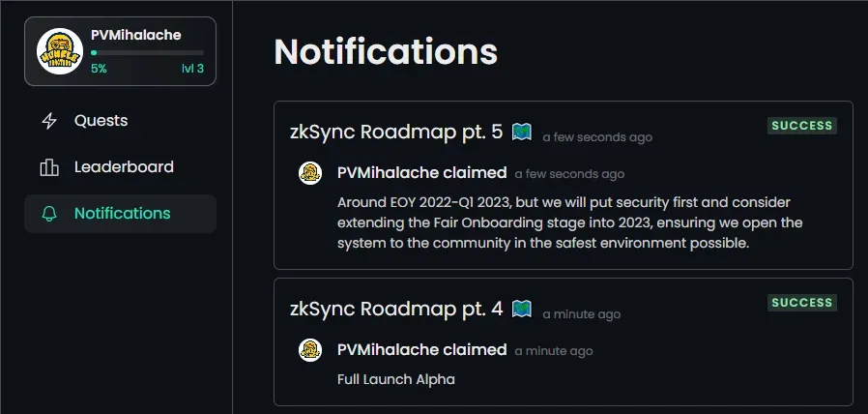Click the PVMihalache profile avatar in sidebar
Viewport: 868px width, 414px height.
point(60,51)
